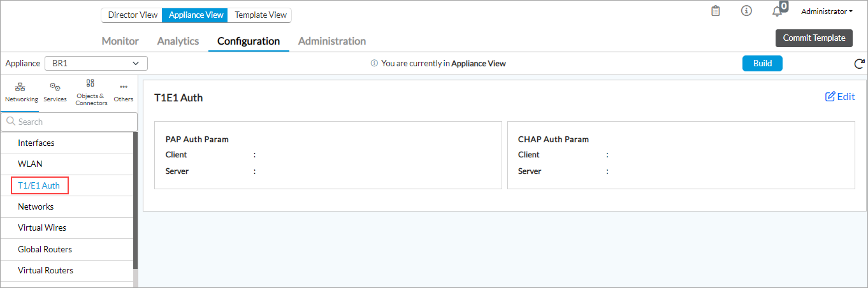Viewport: 868px width, 288px height.
Task: Select the Objects & Connectors icon
Action: coord(91,92)
